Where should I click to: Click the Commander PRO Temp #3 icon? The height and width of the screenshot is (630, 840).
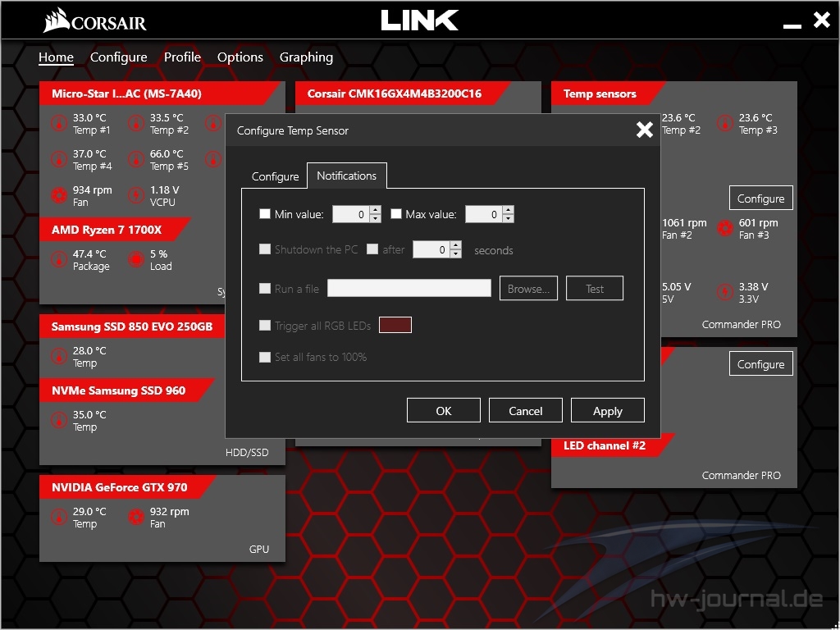(x=725, y=123)
